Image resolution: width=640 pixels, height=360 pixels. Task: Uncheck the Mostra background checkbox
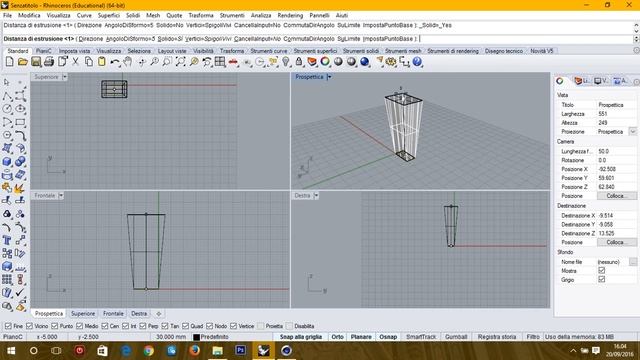[602, 271]
